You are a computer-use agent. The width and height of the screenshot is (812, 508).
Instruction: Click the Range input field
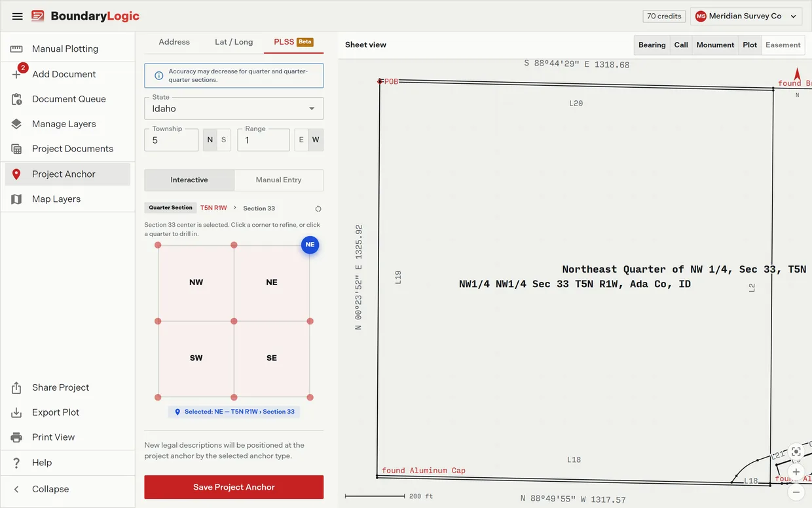tap(263, 140)
